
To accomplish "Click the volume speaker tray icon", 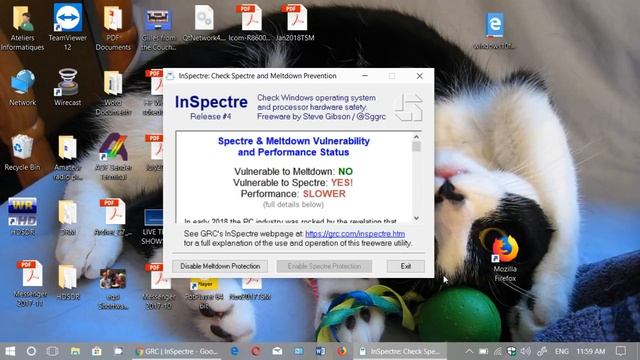I will (x=526, y=351).
